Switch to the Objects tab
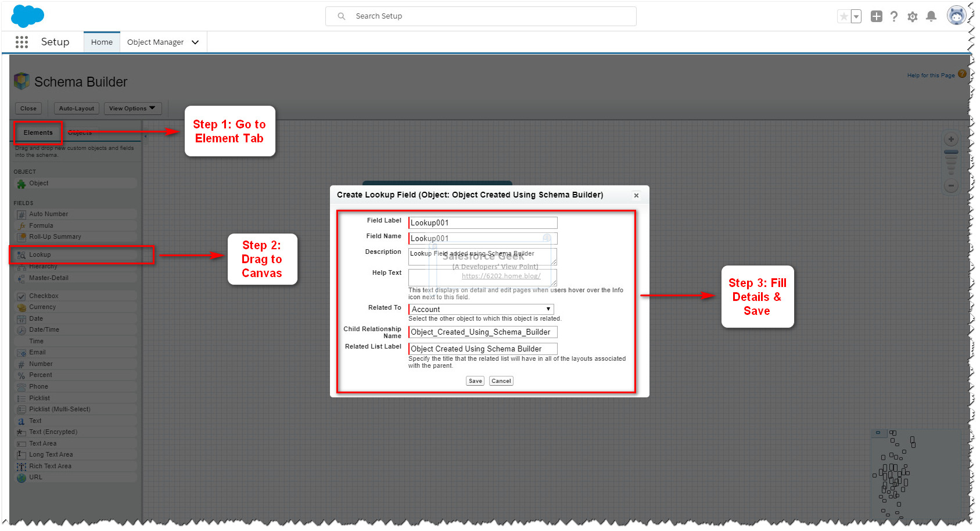This screenshot has height=531, width=980. coord(80,132)
